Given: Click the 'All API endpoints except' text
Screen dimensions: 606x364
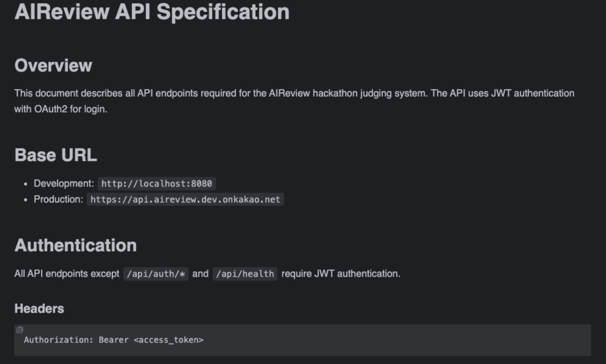Looking at the screenshot, I should pos(67,274).
